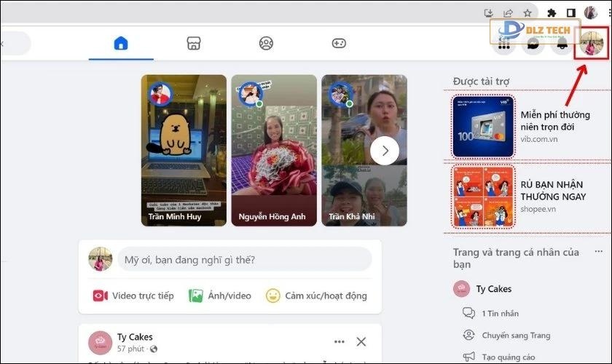This screenshot has height=364, width=612.
Task: Click the '57 phút' post timestamp
Action: pyautogui.click(x=130, y=349)
